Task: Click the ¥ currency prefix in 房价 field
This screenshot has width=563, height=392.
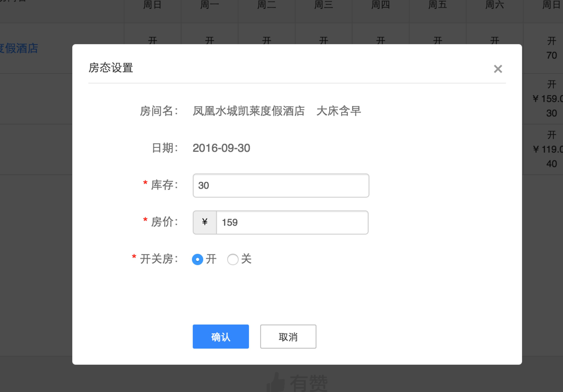Action: point(205,223)
